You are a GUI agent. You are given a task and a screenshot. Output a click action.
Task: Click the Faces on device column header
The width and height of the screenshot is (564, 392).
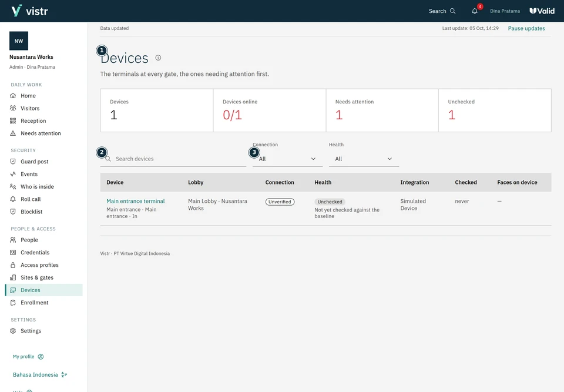point(517,183)
